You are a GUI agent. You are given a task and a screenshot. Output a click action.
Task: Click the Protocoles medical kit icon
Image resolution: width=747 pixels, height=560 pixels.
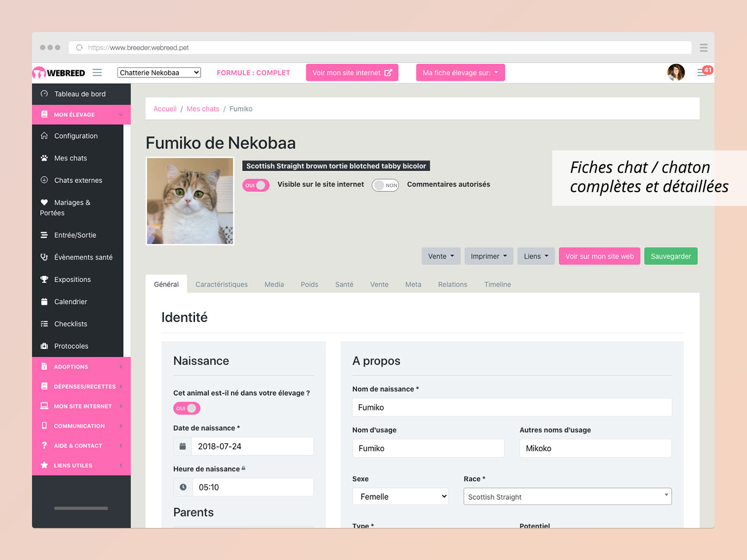pyautogui.click(x=44, y=346)
